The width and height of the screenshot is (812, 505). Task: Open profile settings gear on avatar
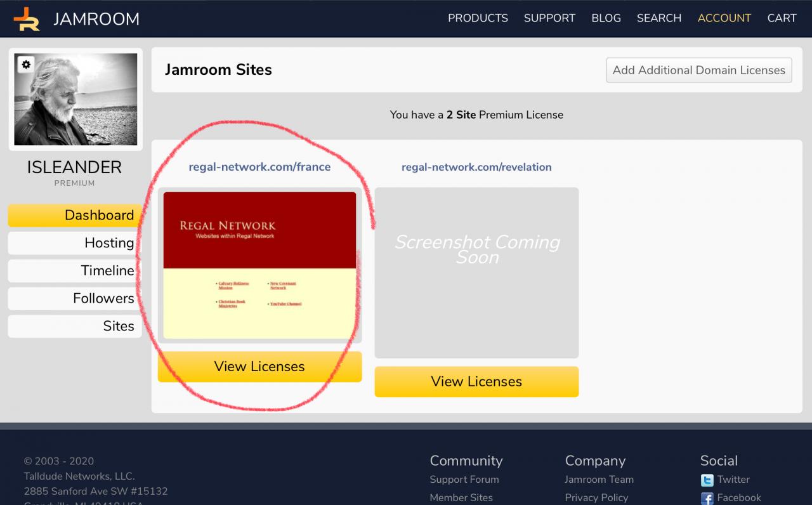click(25, 65)
